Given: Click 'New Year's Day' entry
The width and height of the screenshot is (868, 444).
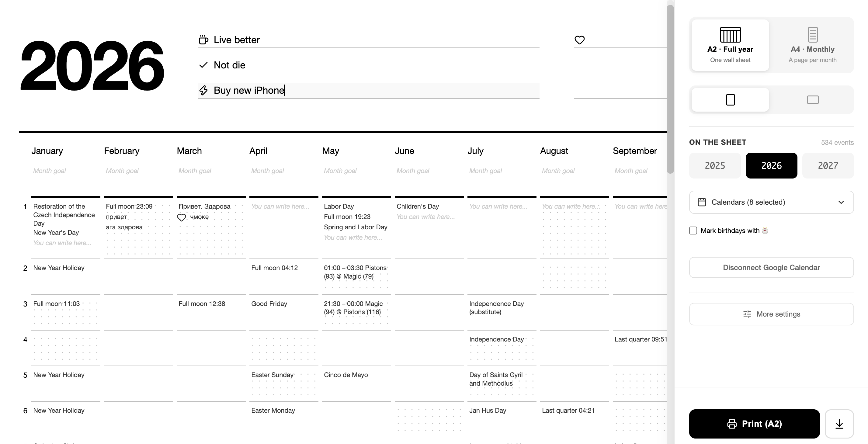Looking at the screenshot, I should 56,232.
